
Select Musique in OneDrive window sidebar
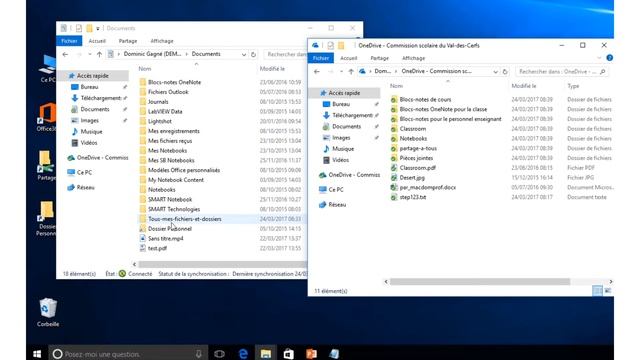coord(343,149)
